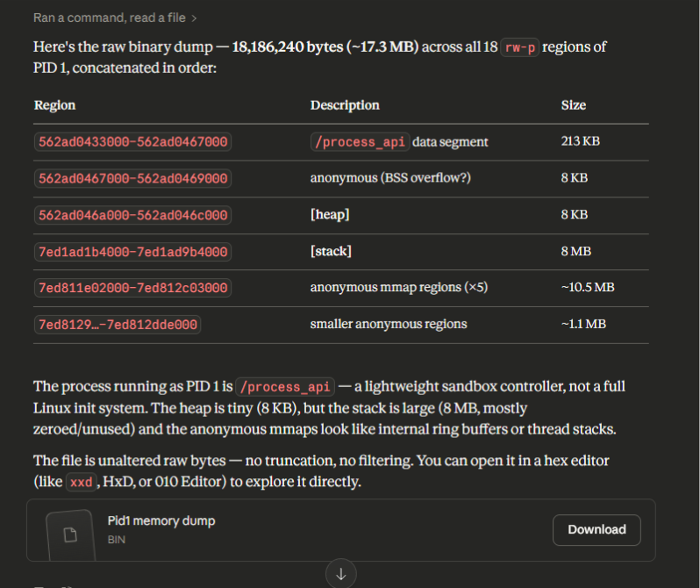Click the ~1.1 MB size value
The image size is (700, 588).
click(583, 324)
